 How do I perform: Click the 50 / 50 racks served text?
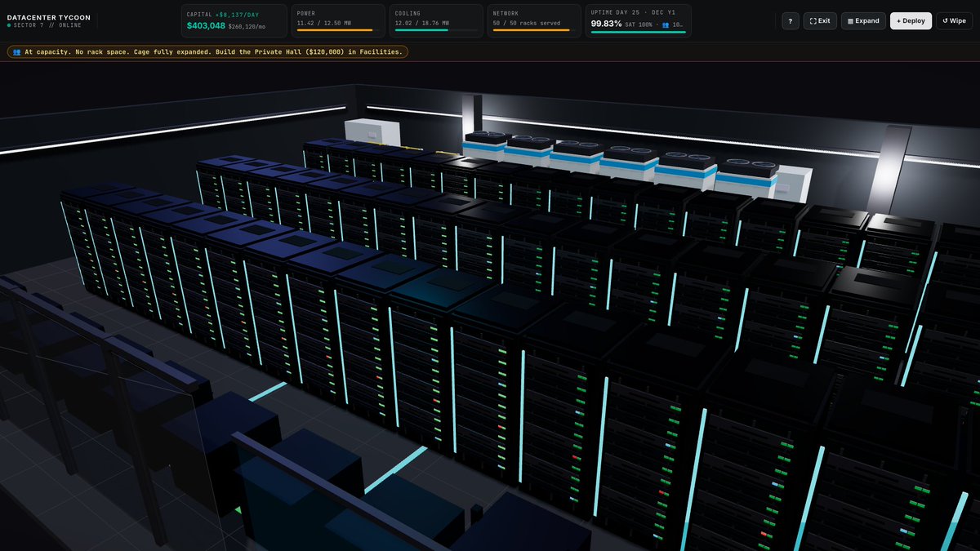(x=527, y=23)
